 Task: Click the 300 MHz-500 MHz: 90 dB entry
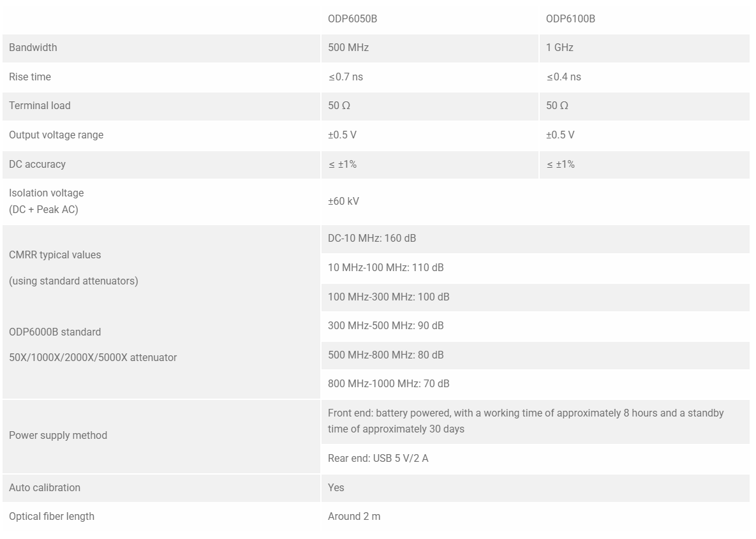click(x=385, y=325)
